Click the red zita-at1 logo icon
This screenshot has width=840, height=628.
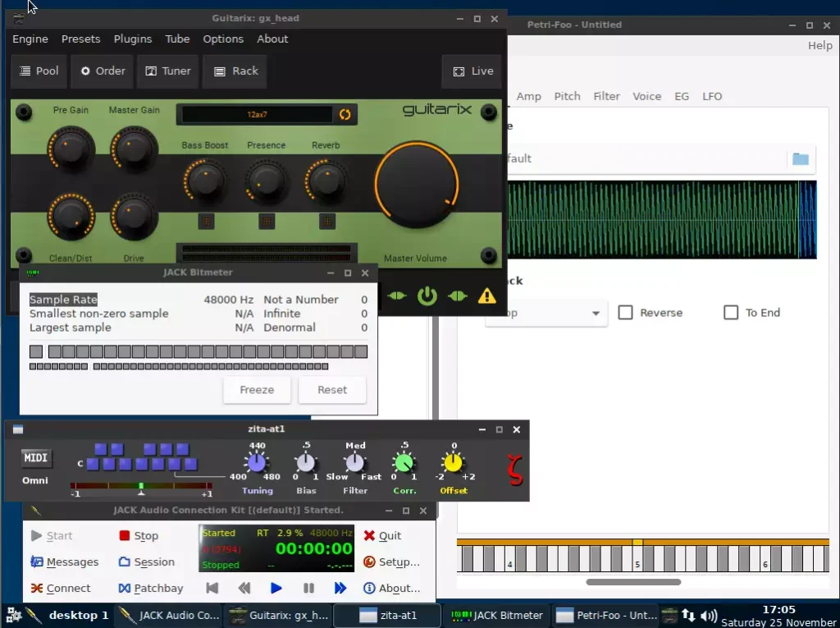point(514,470)
